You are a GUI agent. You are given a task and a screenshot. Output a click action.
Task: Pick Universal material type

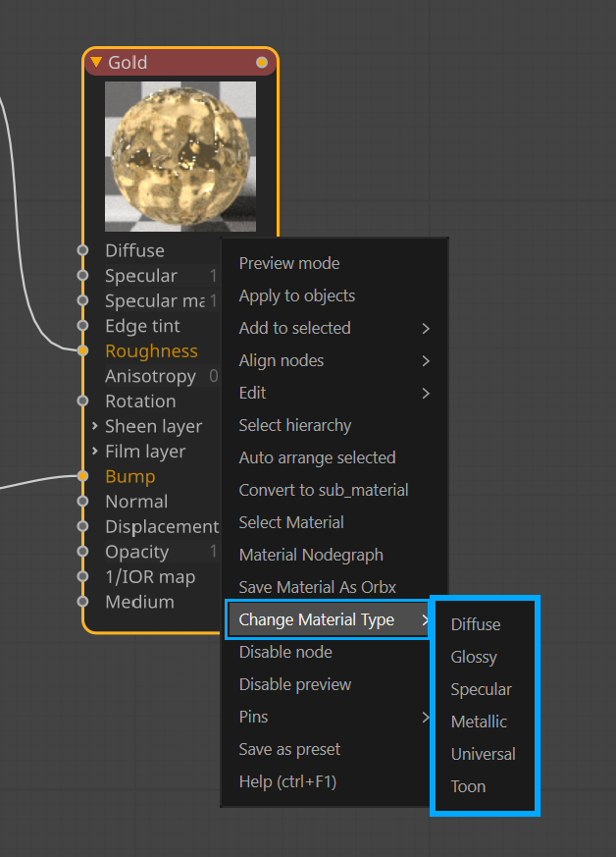[483, 754]
